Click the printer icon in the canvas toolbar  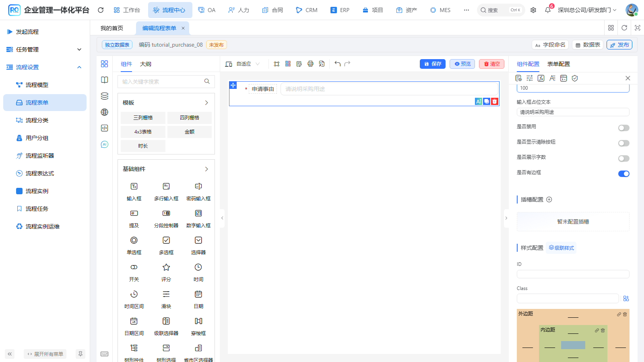[310, 64]
